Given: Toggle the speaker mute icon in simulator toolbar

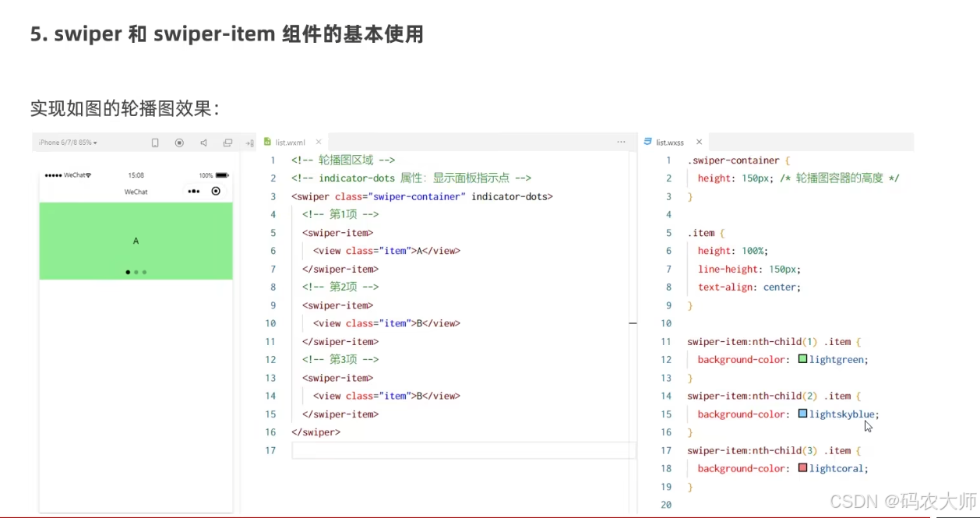Looking at the screenshot, I should [203, 143].
